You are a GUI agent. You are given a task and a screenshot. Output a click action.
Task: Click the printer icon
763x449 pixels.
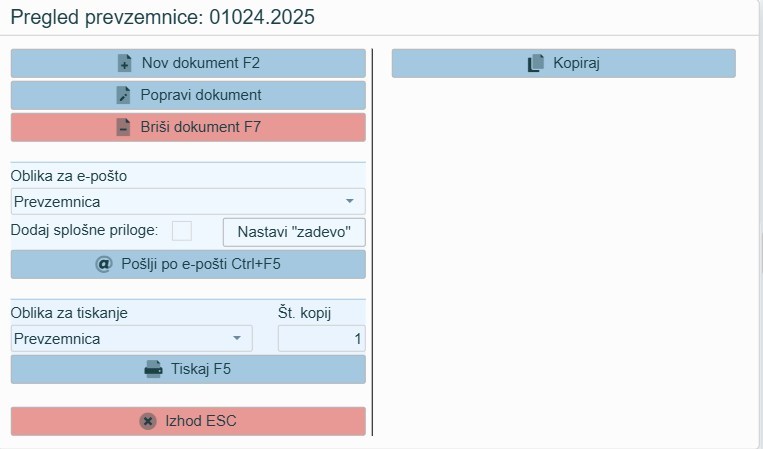point(153,369)
